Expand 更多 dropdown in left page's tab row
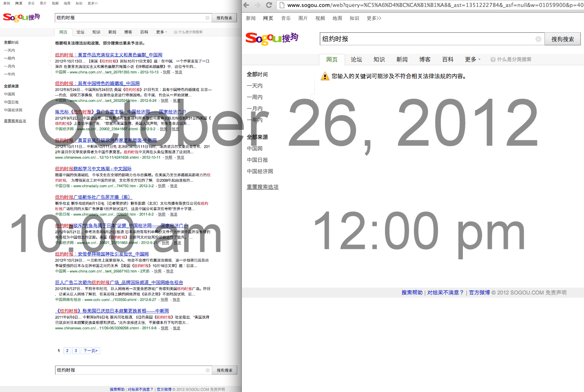Image resolution: width=584 pixels, height=392 pixels. pyautogui.click(x=161, y=32)
